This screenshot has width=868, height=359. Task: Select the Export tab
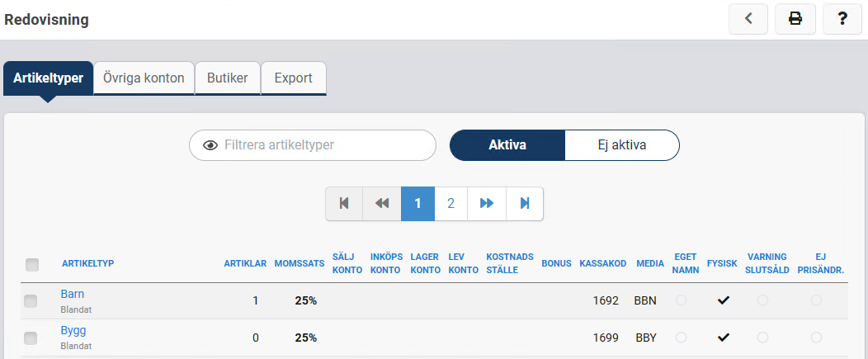(293, 78)
